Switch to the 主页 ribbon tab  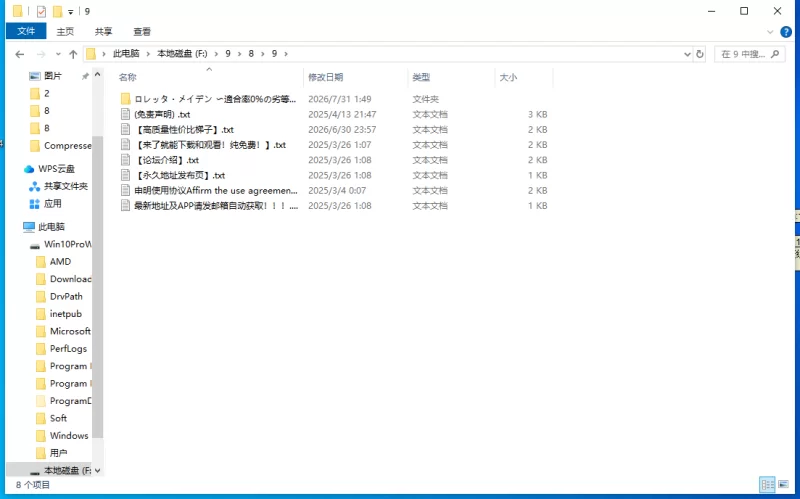click(x=65, y=32)
